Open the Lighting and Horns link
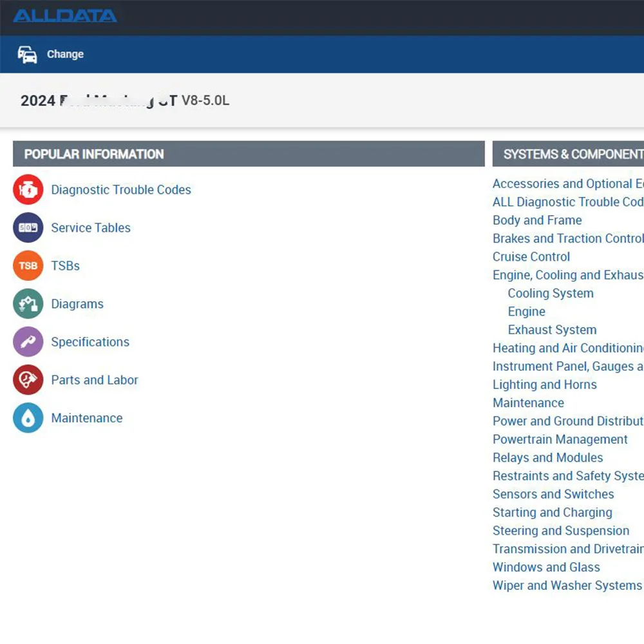644x644 pixels. (x=545, y=385)
